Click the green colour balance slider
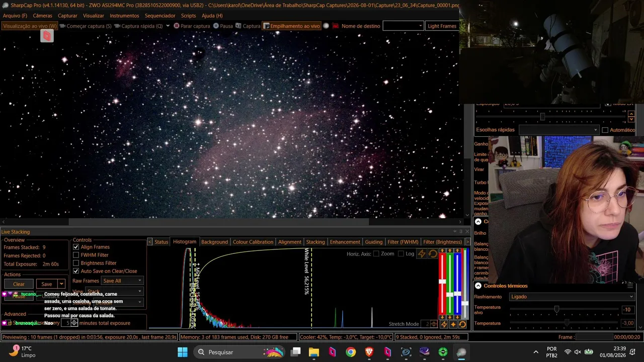Screen dimensions: 644x362 450,284
